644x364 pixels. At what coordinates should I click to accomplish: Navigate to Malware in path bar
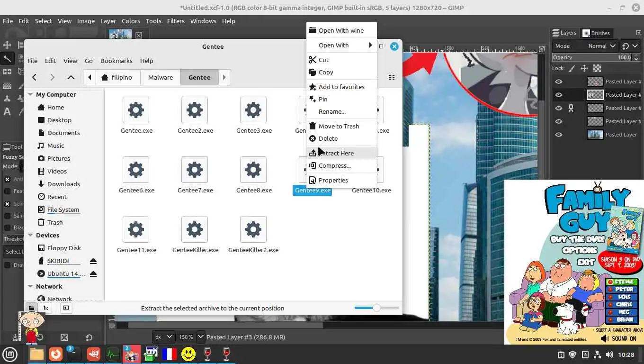(161, 77)
